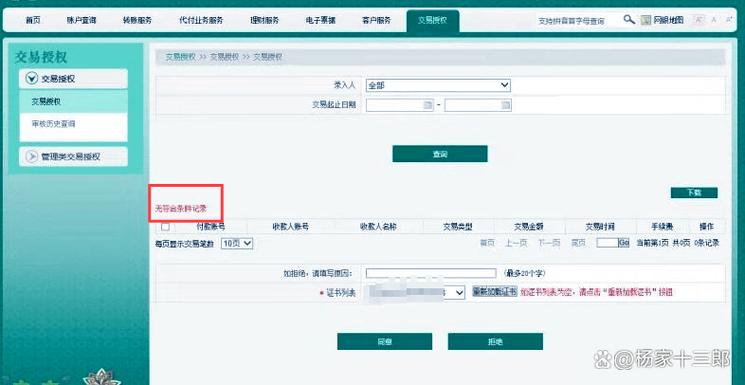
Task: Go to the 首页 home tab
Action: coord(33,20)
